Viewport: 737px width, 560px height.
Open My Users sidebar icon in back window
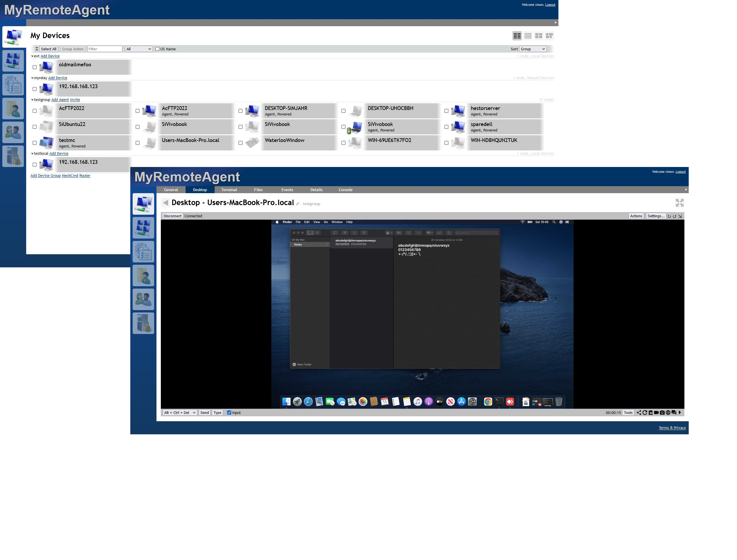point(13,132)
